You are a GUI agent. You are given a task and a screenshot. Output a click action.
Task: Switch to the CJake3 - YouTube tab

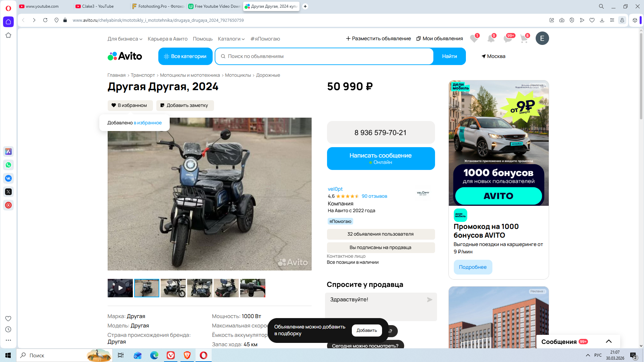coord(98,6)
